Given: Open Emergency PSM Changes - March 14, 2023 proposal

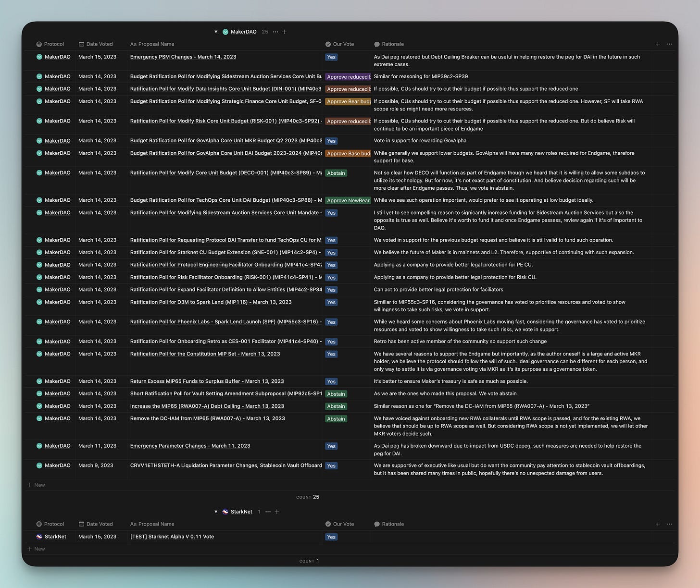Looking at the screenshot, I should pos(183,57).
